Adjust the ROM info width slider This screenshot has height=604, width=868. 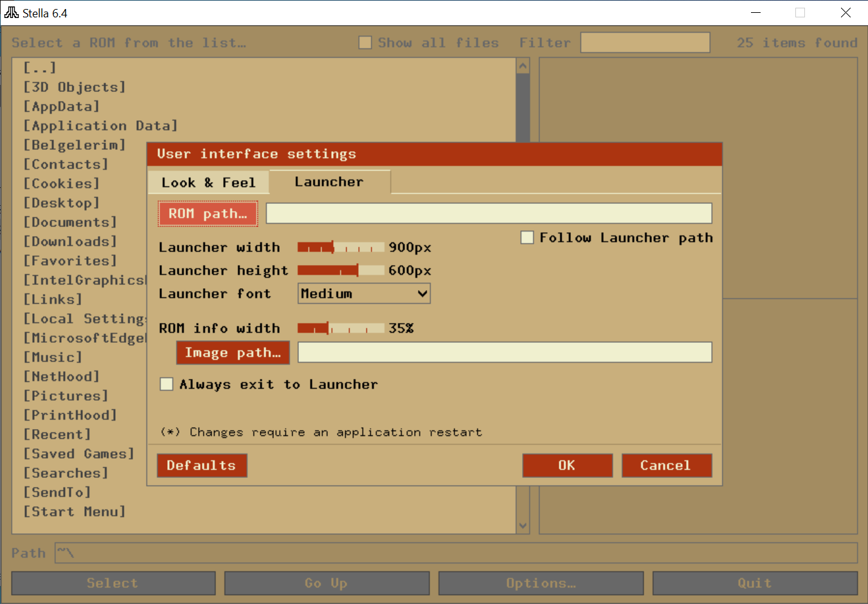click(x=341, y=328)
